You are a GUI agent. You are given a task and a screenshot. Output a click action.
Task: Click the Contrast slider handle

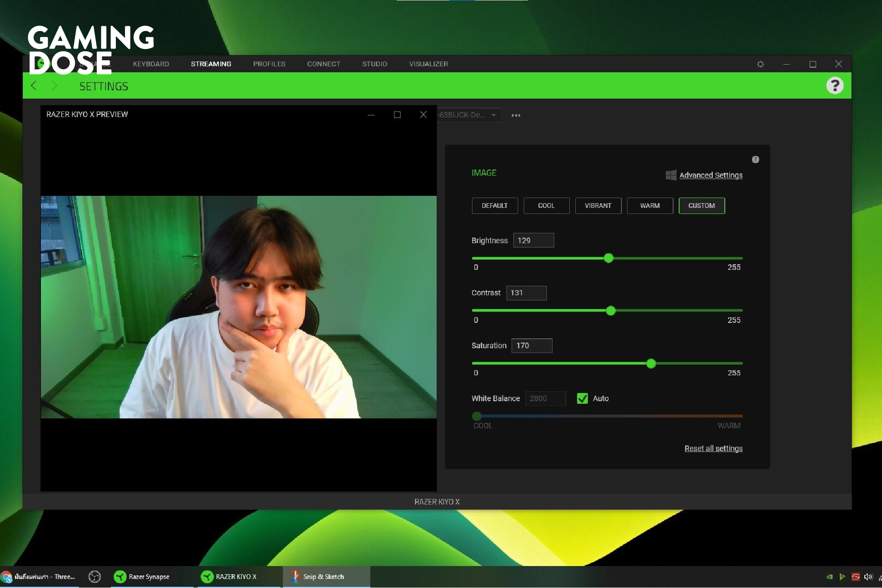(611, 311)
